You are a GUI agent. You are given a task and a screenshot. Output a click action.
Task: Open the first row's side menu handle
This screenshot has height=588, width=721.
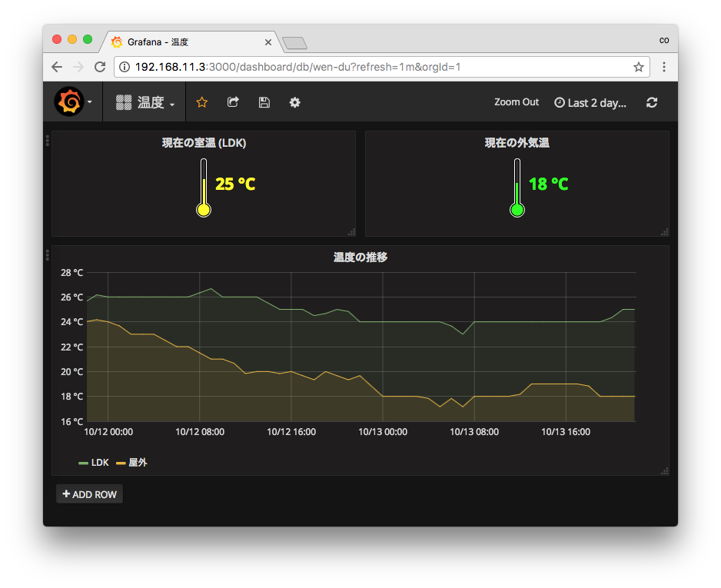[x=48, y=140]
